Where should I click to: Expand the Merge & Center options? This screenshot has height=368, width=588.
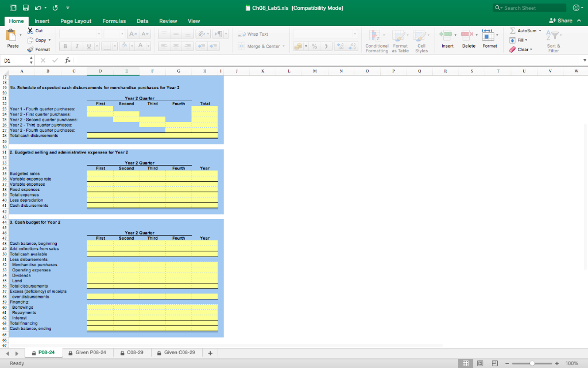coord(284,46)
